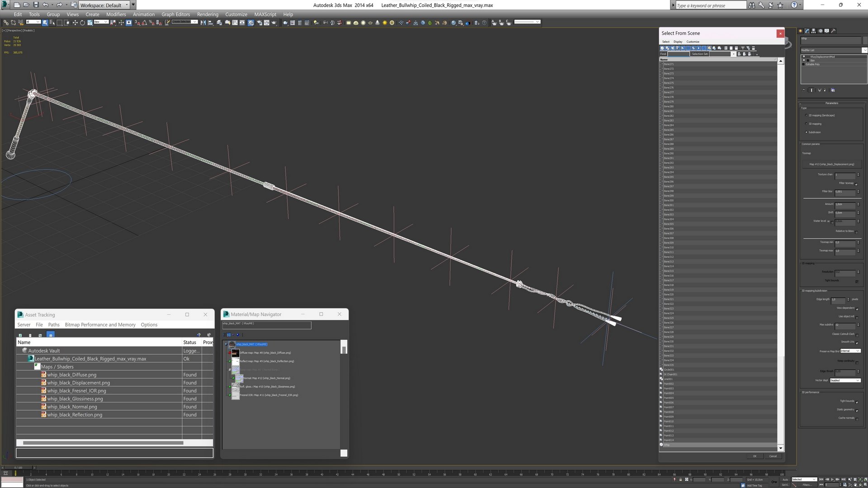The image size is (868, 488).
Task: Enable the Use object mtl checkbox
Action: (857, 317)
